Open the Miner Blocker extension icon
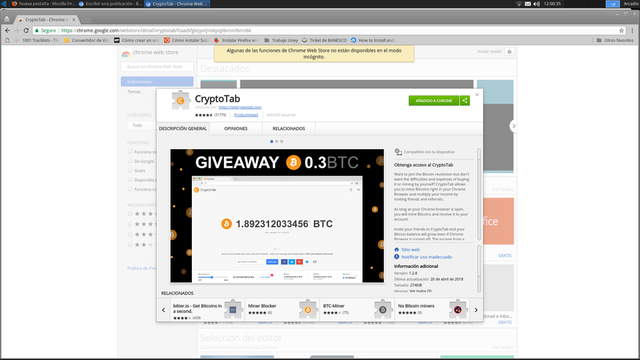 click(308, 309)
